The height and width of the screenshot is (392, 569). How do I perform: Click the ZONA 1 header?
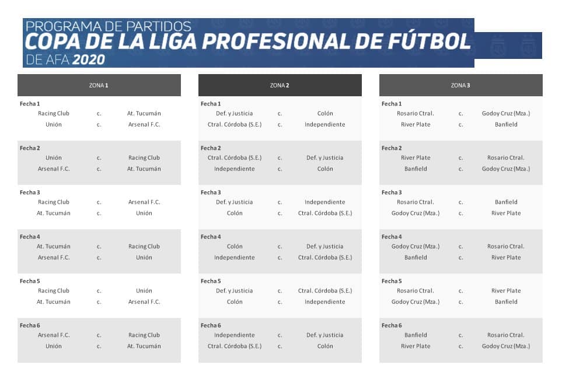99,85
